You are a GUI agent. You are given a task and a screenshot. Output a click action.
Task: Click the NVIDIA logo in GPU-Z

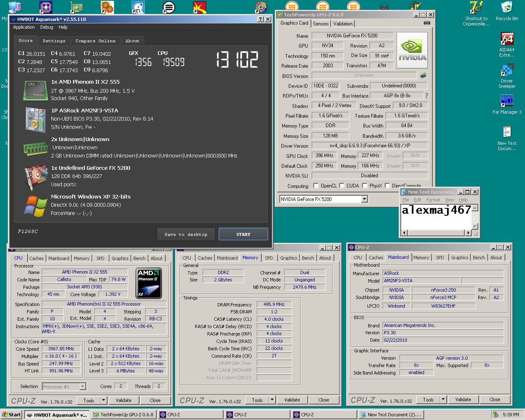point(412,50)
